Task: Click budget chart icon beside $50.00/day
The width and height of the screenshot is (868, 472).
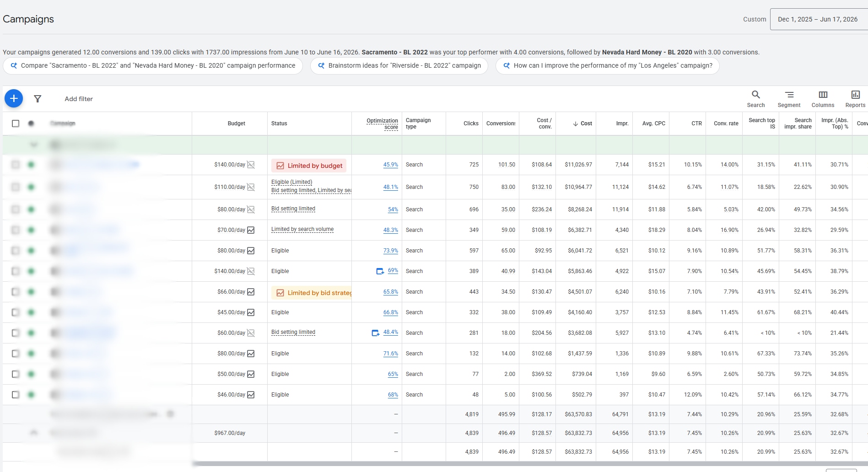Action: pos(251,374)
